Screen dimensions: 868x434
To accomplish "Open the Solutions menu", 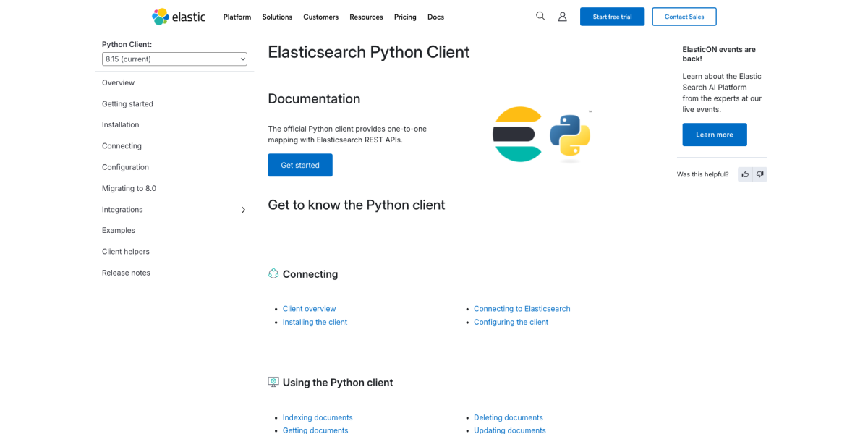I will point(277,17).
